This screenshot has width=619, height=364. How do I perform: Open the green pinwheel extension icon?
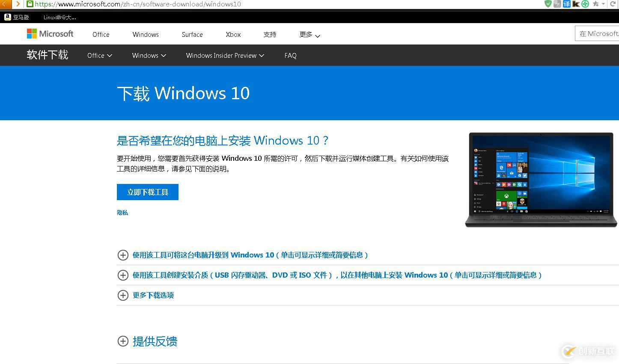coord(585,4)
